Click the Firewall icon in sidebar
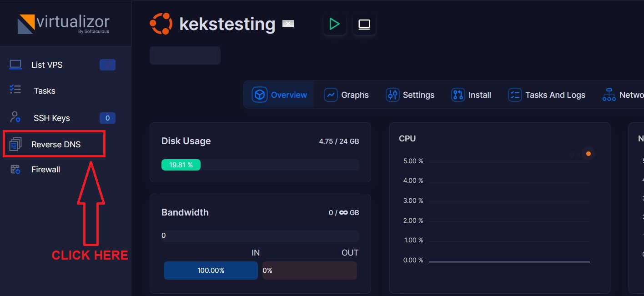Image resolution: width=644 pixels, height=296 pixels. point(15,170)
